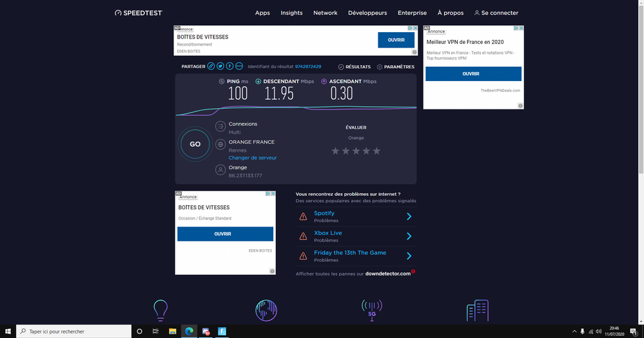Start a new test with GO
Screen dimensions: 644x338
click(195, 144)
